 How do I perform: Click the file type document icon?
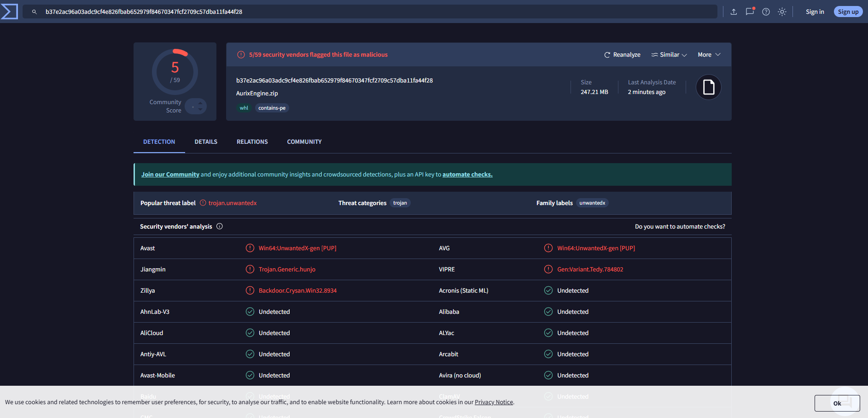tap(709, 87)
